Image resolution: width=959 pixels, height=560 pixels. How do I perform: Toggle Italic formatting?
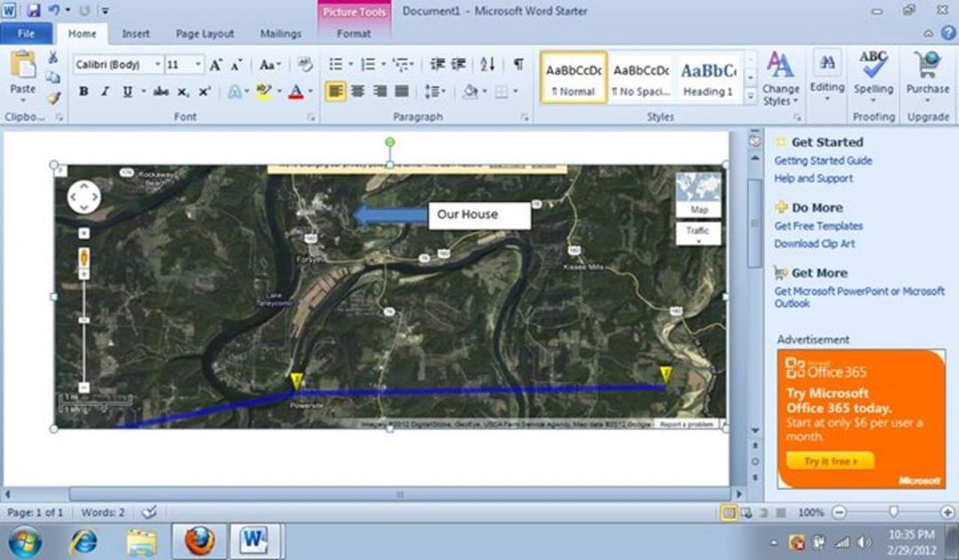105,91
